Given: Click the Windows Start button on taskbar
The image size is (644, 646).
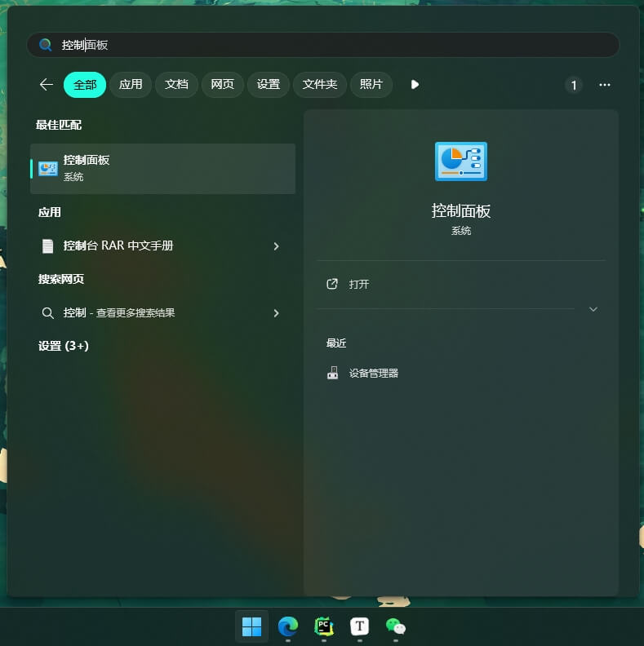Looking at the screenshot, I should tap(251, 626).
